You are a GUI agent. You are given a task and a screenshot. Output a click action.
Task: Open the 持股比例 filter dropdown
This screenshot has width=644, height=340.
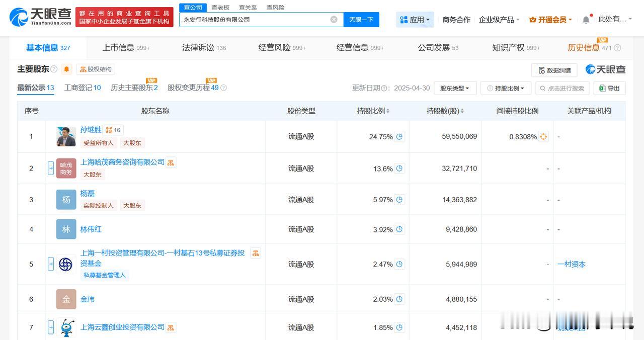click(x=506, y=88)
